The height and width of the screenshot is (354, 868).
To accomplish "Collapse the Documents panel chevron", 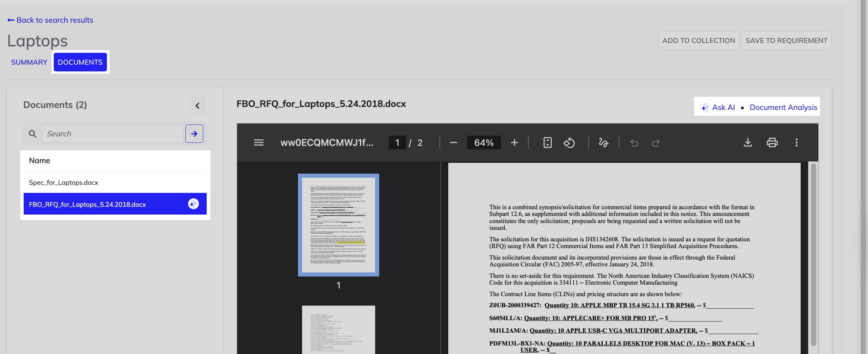I will [197, 106].
